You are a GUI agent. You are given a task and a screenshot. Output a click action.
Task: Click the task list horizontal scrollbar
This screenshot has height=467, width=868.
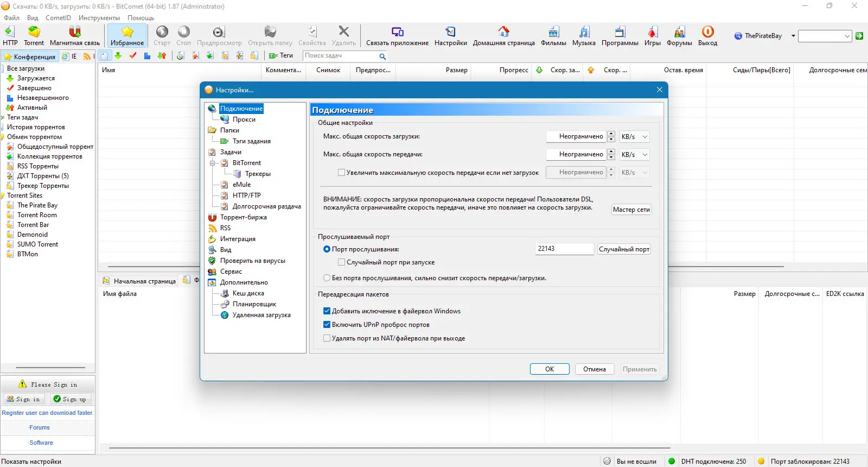point(446,267)
